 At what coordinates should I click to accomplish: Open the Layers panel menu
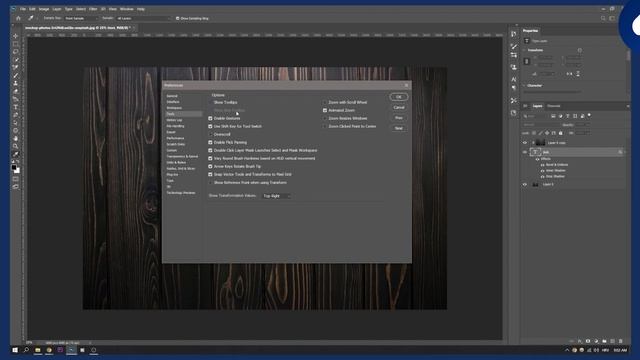click(628, 106)
